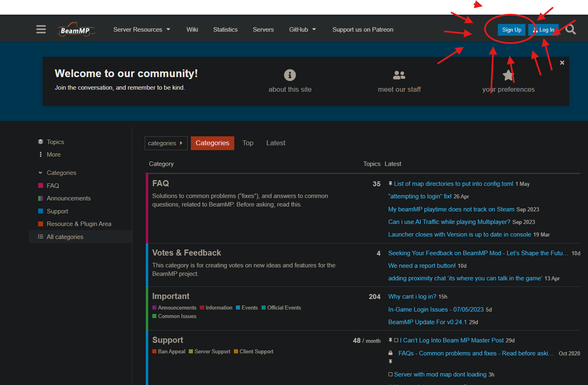Open topic My beamMP playtime does not track on Steam
The image size is (588, 385).
[x=451, y=209]
